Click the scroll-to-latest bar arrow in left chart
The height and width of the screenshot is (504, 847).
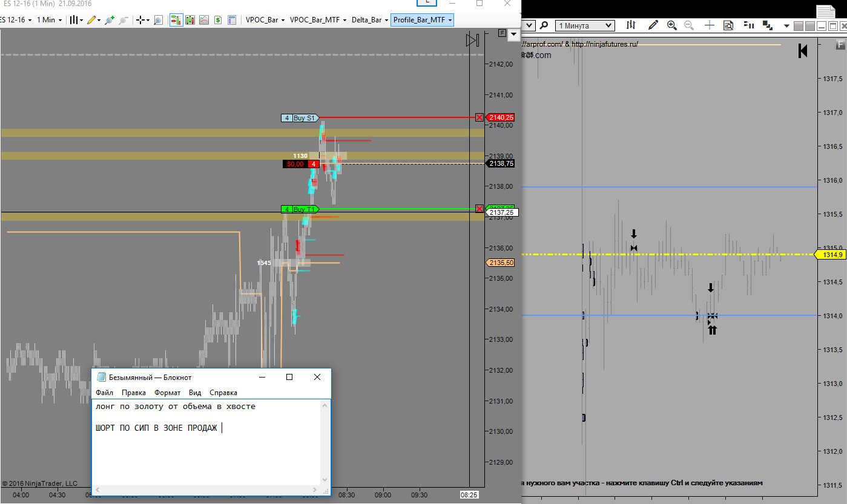coord(473,40)
